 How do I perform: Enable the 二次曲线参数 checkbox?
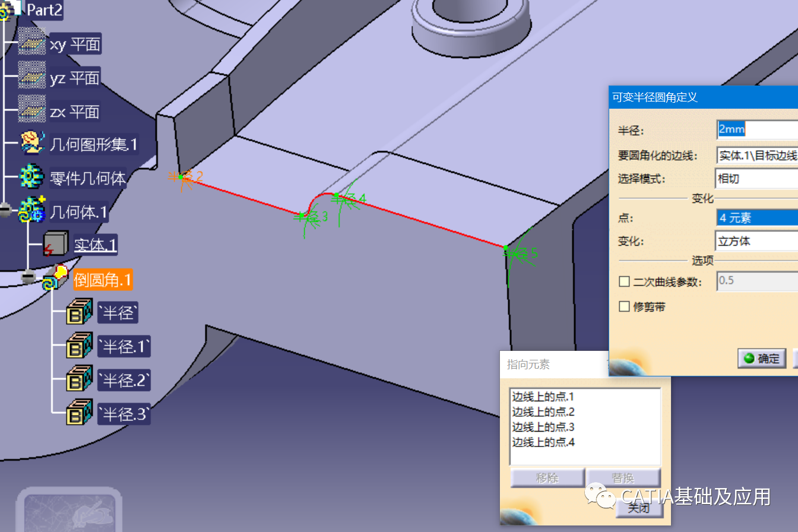(624, 281)
